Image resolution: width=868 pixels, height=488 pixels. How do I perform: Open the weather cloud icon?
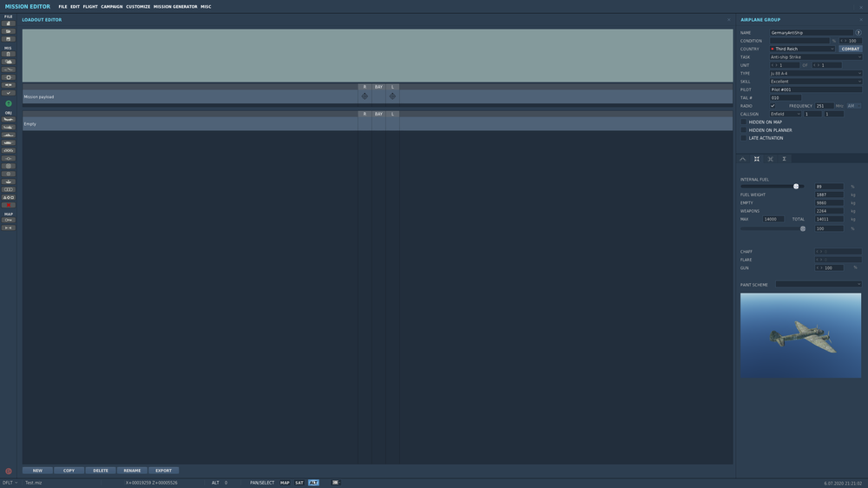tap(9, 62)
